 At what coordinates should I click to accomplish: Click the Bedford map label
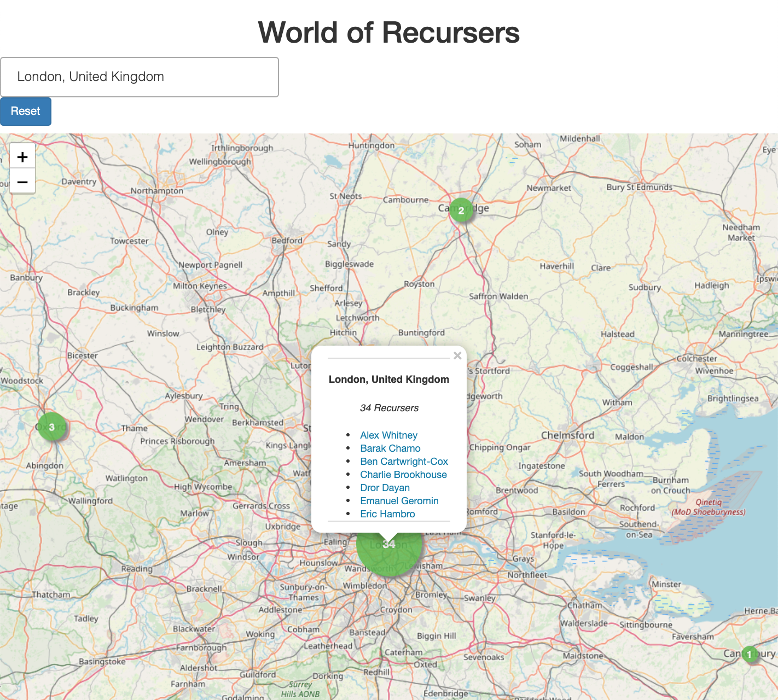coord(287,241)
